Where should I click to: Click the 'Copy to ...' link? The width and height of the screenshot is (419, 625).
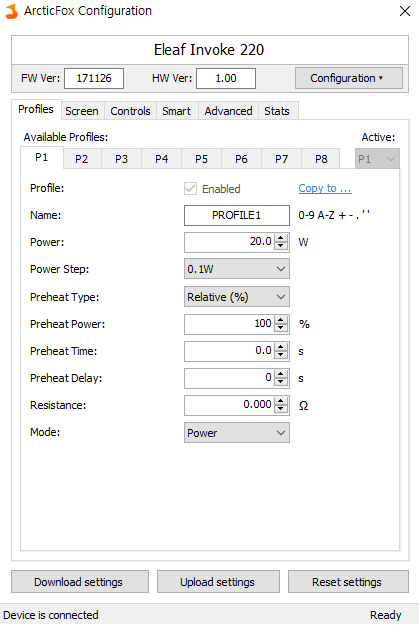click(325, 188)
